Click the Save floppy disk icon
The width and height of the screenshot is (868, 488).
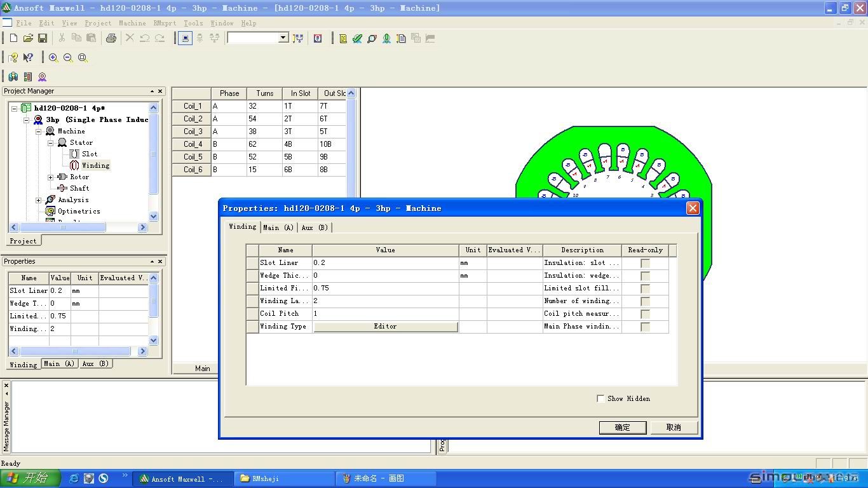click(x=43, y=38)
